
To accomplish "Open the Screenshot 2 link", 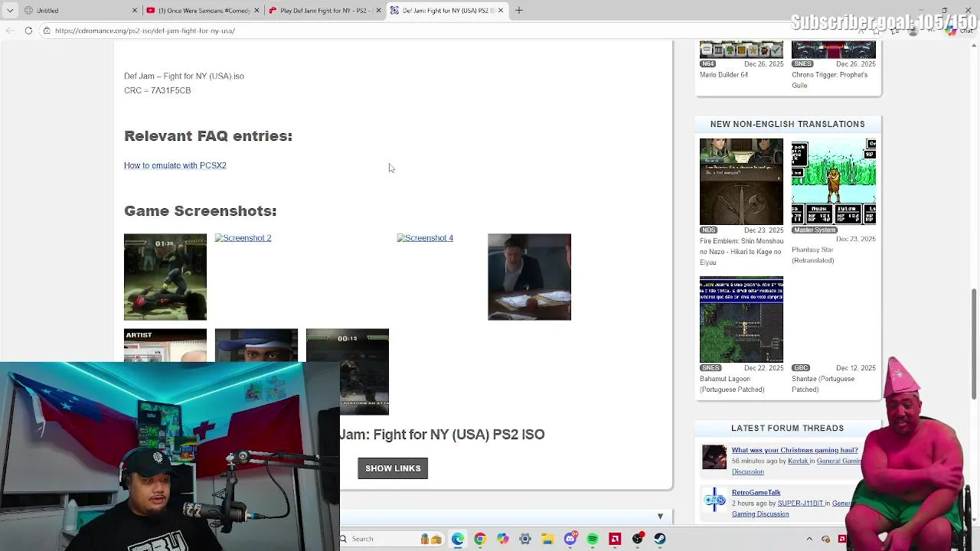I will point(243,238).
